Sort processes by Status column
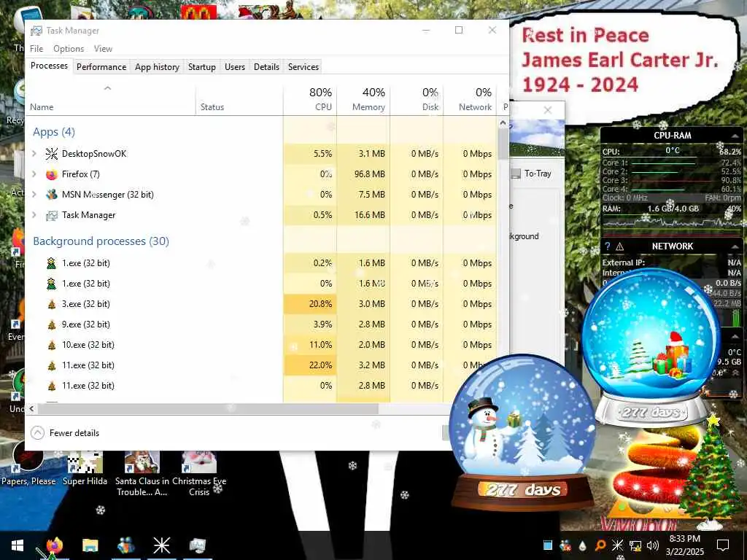The width and height of the screenshot is (747, 560). [239, 99]
